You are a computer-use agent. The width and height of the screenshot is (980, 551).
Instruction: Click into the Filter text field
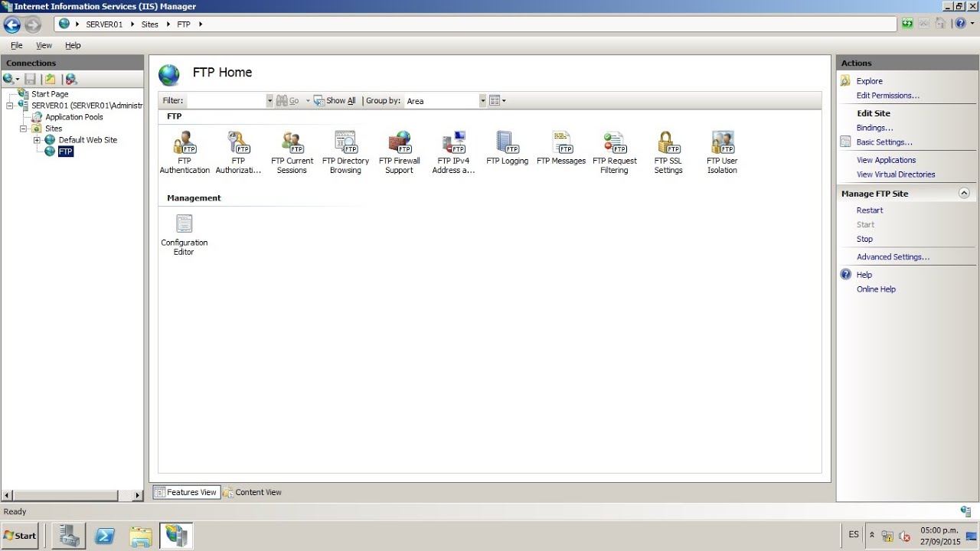pyautogui.click(x=227, y=100)
